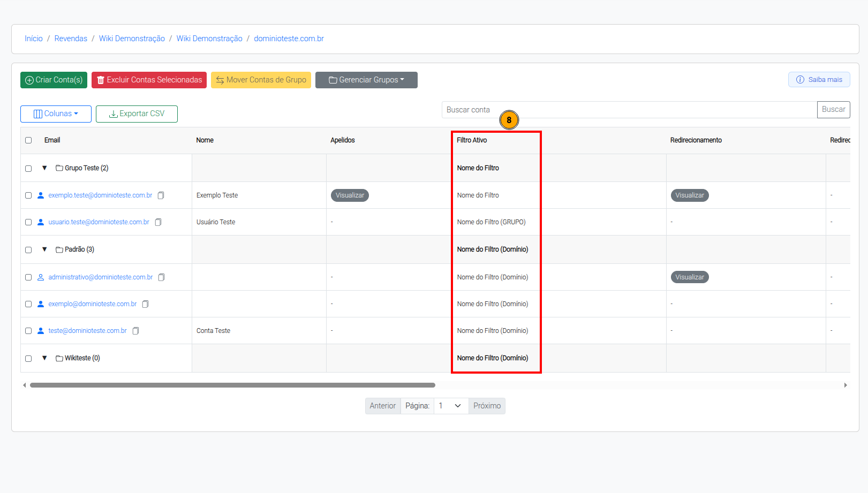Click user icon beside administrativo account
868x493 pixels.
click(x=41, y=277)
